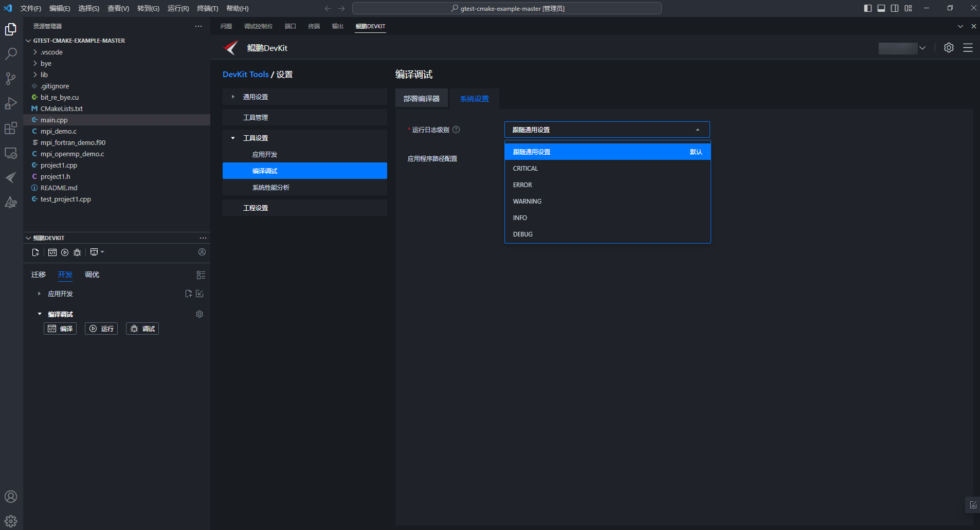Select ERROR log level option
980x530 pixels.
[607, 185]
